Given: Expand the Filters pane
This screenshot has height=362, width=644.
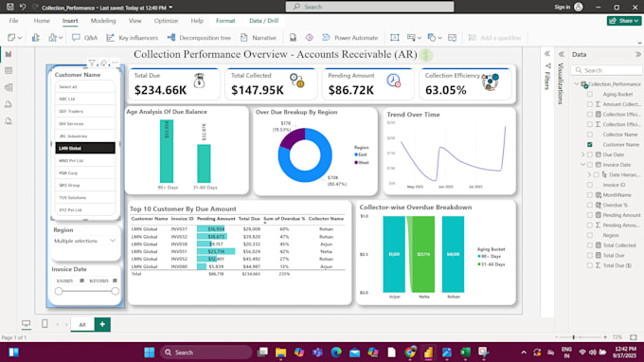Looking at the screenshot, I should coord(547,54).
